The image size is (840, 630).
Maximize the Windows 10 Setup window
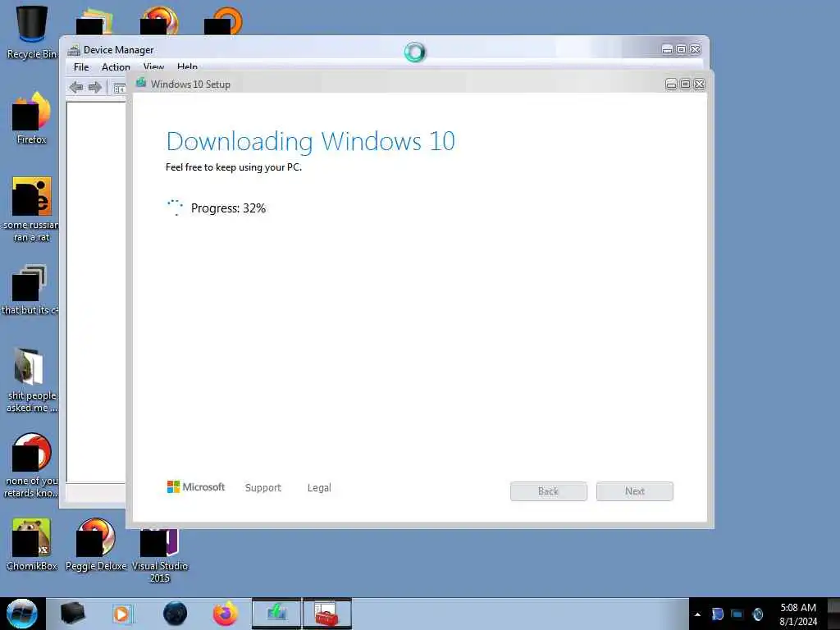point(685,84)
